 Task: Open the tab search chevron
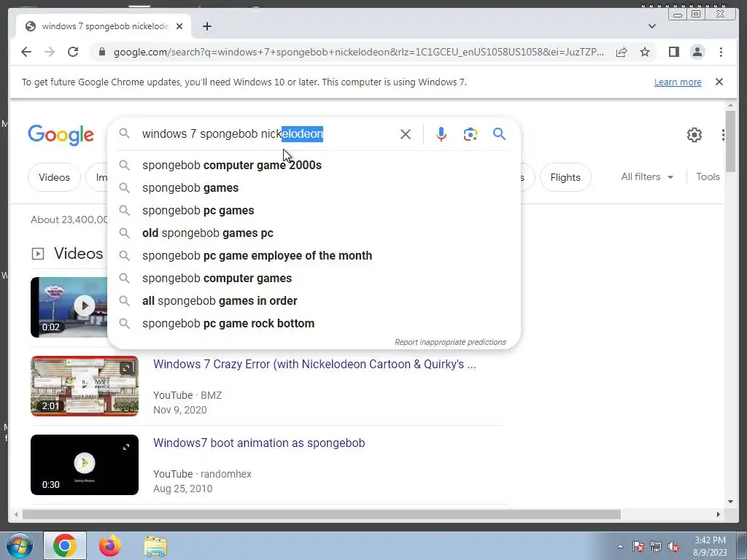click(x=652, y=26)
